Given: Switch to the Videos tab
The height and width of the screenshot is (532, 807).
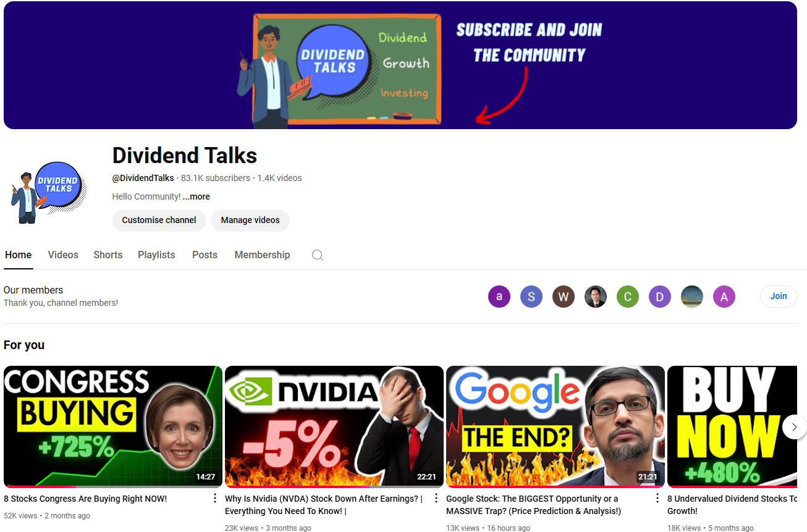Looking at the screenshot, I should tap(62, 255).
